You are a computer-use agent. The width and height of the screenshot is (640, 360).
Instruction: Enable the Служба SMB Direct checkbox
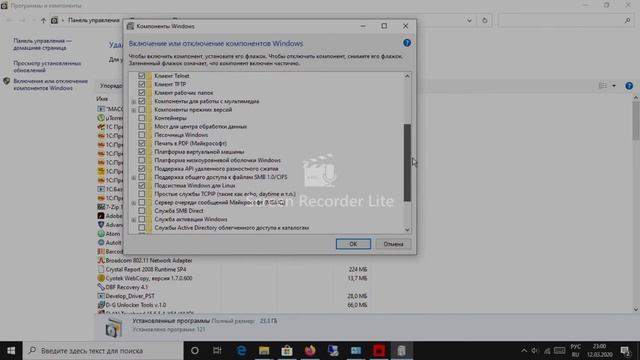[x=142, y=211]
